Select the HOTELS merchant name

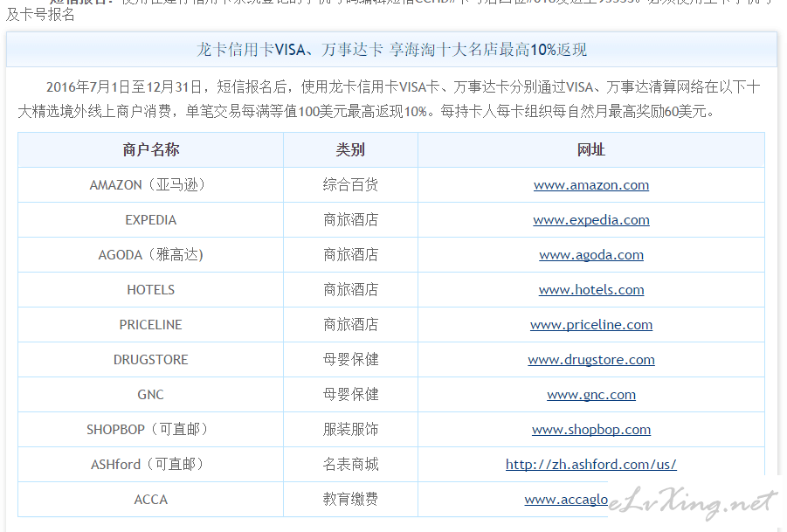click(150, 290)
